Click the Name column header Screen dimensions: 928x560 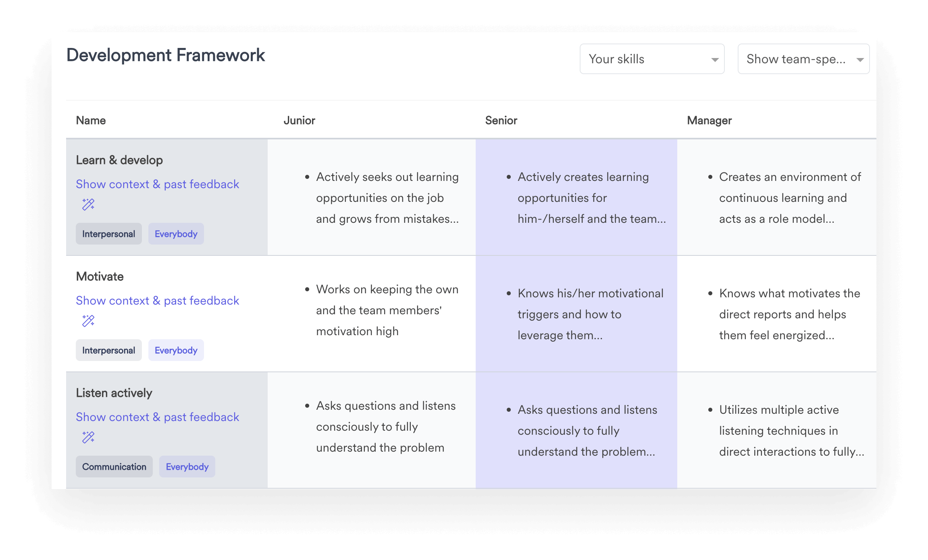tap(91, 120)
